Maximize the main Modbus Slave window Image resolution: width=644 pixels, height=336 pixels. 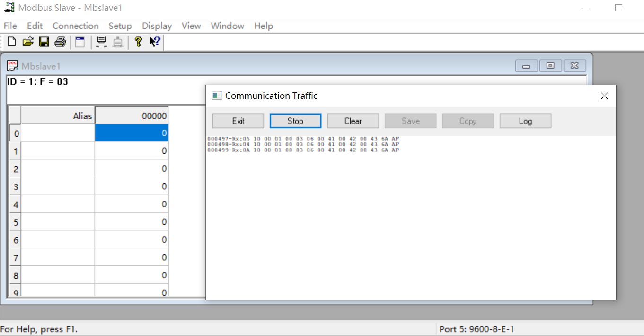(x=618, y=8)
